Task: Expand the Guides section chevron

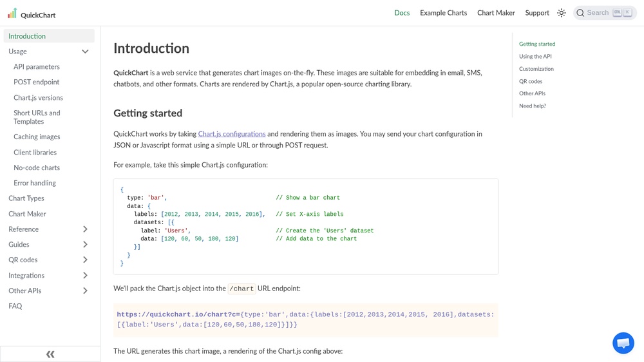Action: (85, 245)
